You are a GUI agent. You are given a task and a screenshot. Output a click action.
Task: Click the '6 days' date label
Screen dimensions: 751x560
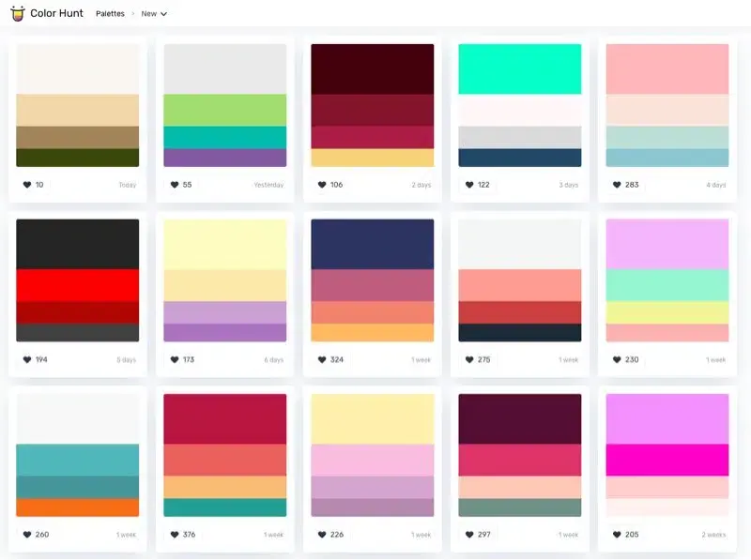274,360
